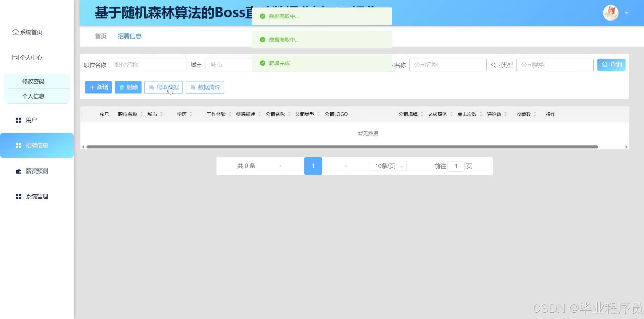644x319 pixels.
Task: Focus the 公司名称 search field
Action: click(448, 65)
